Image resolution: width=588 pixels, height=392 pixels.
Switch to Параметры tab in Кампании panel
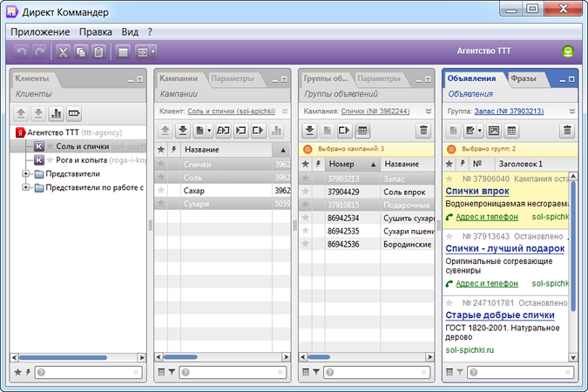(x=233, y=78)
